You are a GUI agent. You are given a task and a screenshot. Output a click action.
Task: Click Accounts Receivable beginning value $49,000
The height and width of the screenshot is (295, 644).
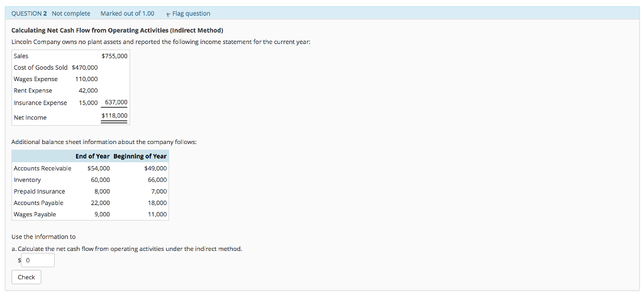156,168
